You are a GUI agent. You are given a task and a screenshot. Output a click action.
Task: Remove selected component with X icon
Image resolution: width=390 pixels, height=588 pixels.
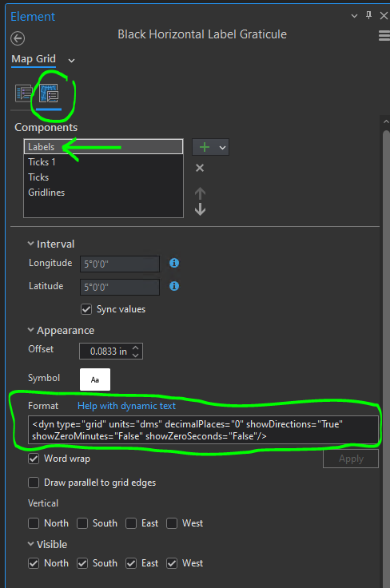click(200, 168)
